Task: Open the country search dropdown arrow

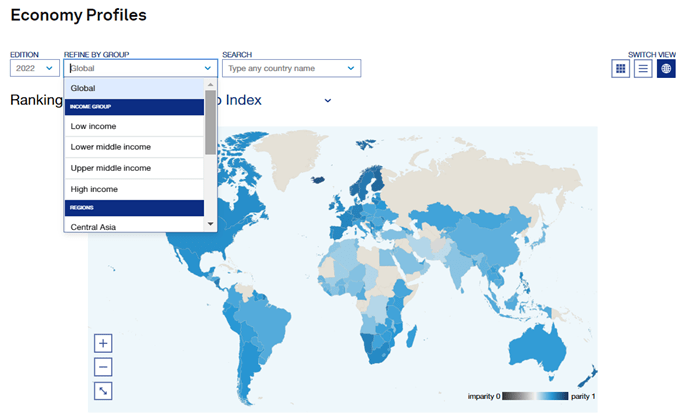Action: 351,69
